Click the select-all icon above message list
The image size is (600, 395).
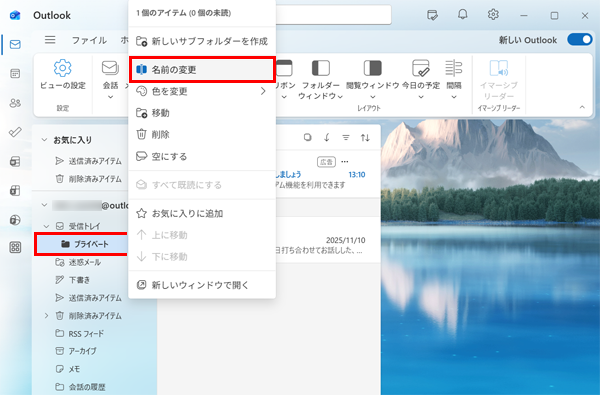307,137
